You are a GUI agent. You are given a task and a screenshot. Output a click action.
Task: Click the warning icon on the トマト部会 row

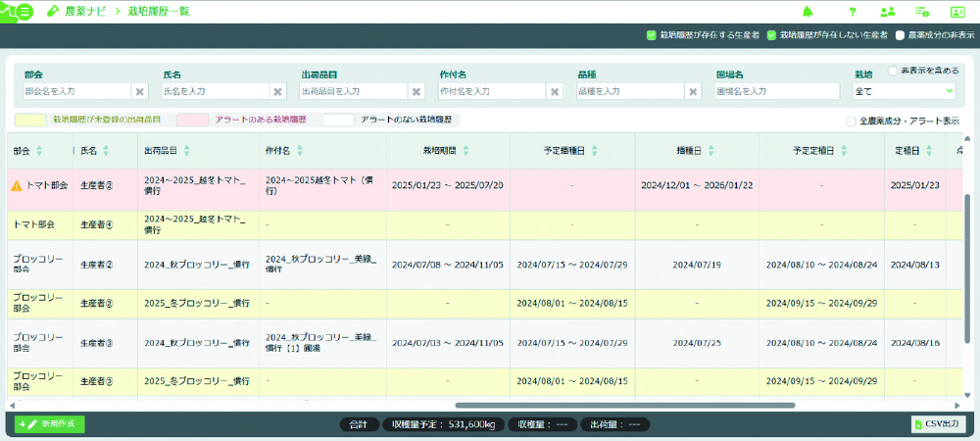[x=18, y=185]
